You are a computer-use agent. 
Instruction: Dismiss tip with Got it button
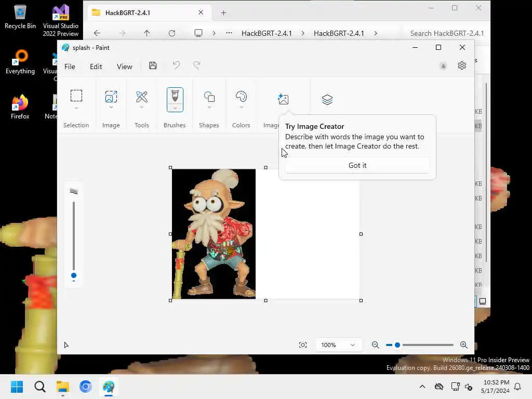(357, 165)
